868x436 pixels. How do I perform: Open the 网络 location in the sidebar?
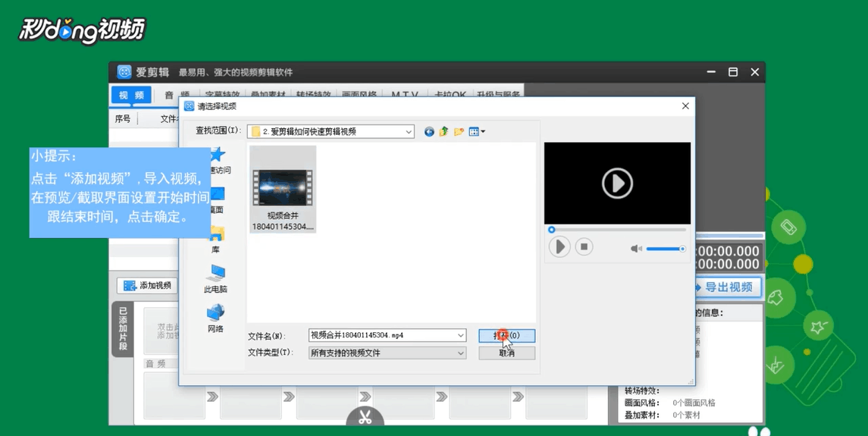click(215, 318)
